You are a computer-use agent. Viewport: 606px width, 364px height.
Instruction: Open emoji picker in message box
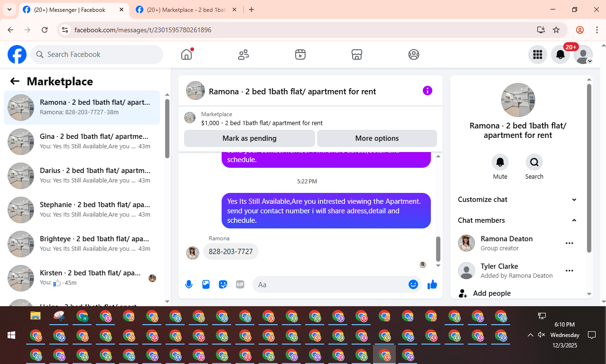point(413,284)
